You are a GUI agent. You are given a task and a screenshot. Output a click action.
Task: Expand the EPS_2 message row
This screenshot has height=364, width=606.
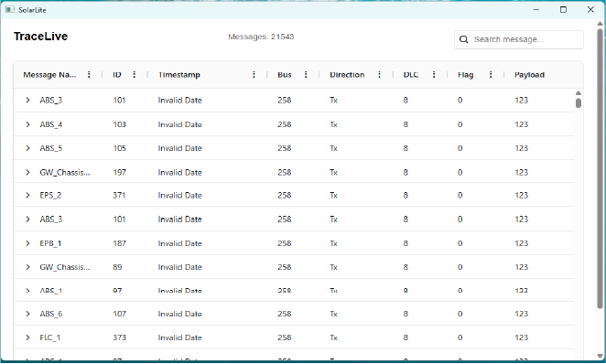[27, 196]
